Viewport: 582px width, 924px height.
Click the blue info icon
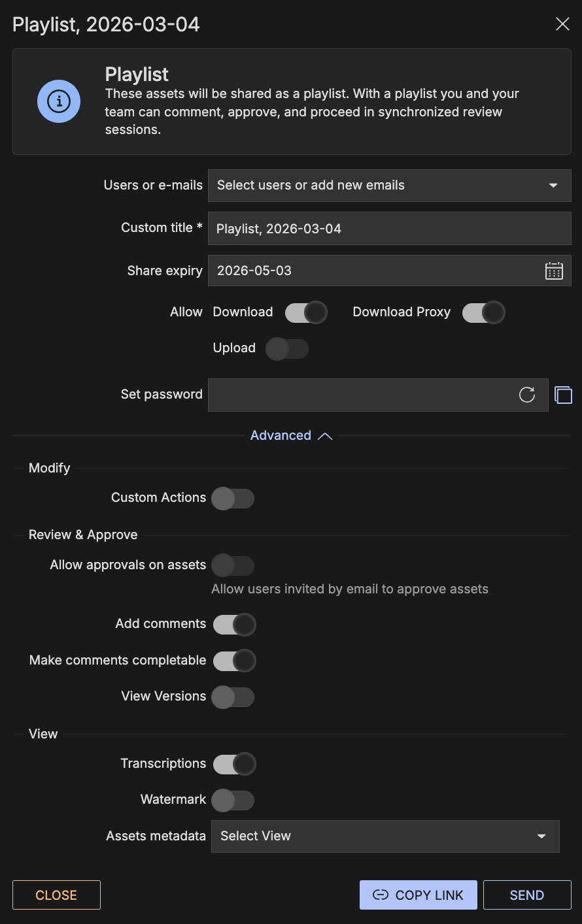click(59, 101)
